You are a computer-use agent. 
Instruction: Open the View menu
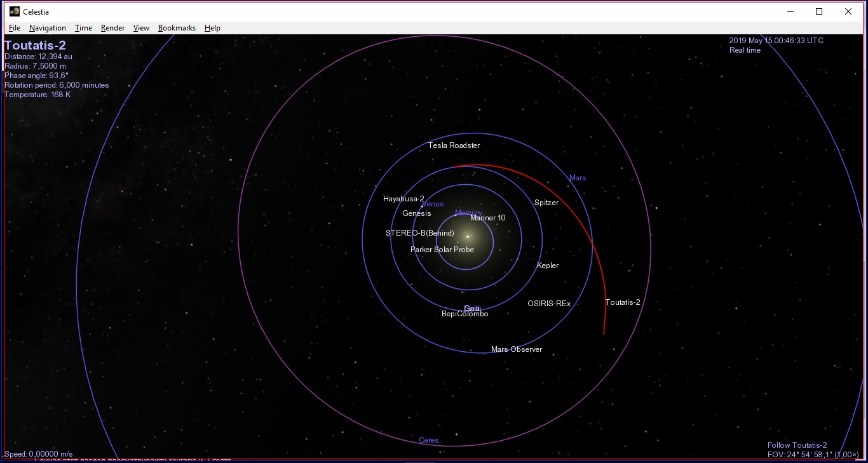click(x=141, y=28)
